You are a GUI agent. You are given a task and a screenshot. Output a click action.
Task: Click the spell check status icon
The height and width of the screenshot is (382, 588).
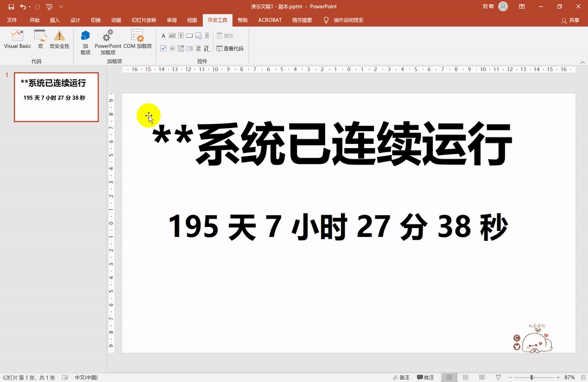(65, 377)
